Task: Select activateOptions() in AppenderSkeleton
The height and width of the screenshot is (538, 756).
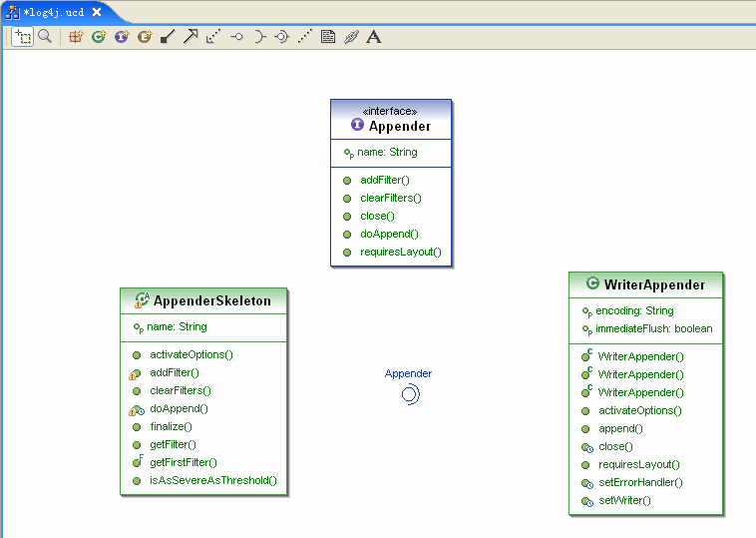Action: pyautogui.click(x=191, y=354)
